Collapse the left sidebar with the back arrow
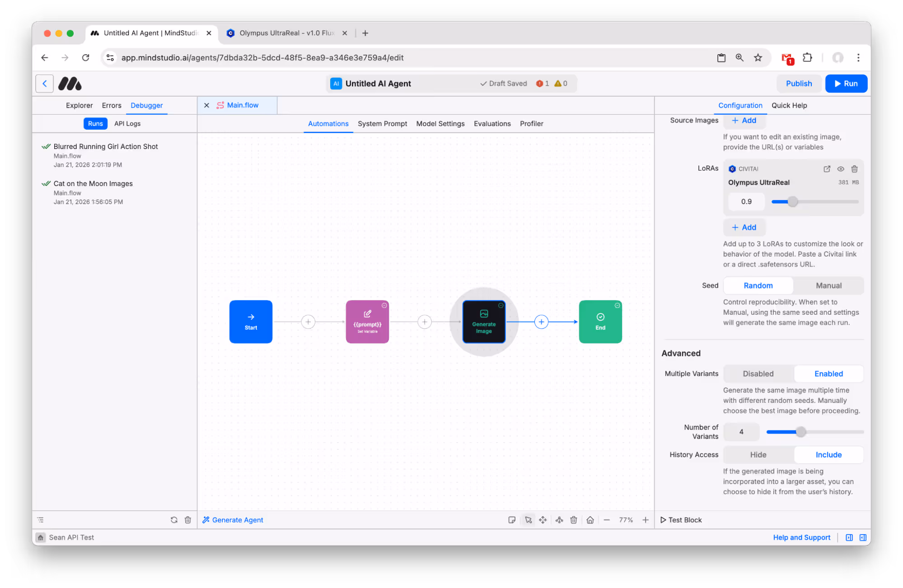Screen dimensions: 903x588 (x=44, y=84)
